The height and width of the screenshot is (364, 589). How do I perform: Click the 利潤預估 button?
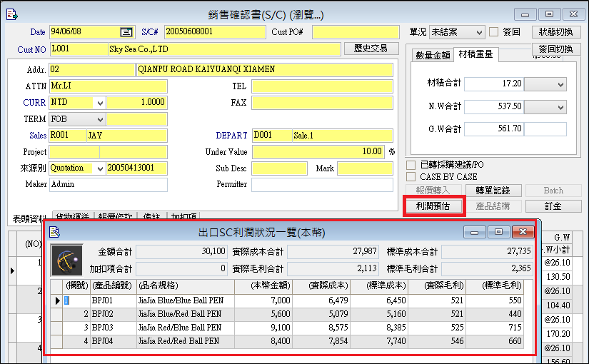pos(433,206)
